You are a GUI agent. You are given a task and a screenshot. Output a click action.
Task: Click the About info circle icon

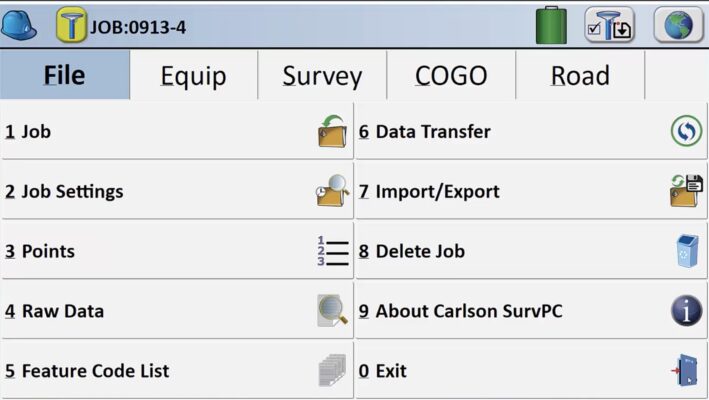(x=686, y=311)
